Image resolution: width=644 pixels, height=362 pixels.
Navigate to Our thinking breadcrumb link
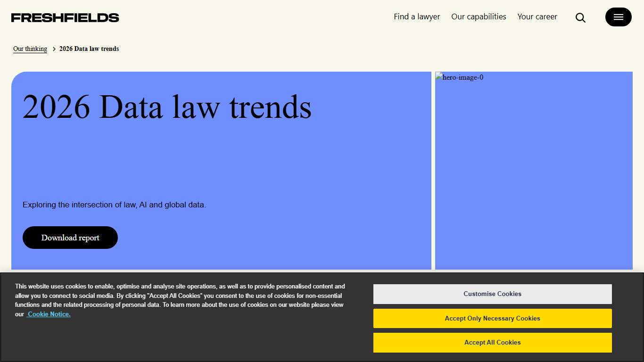pyautogui.click(x=30, y=49)
